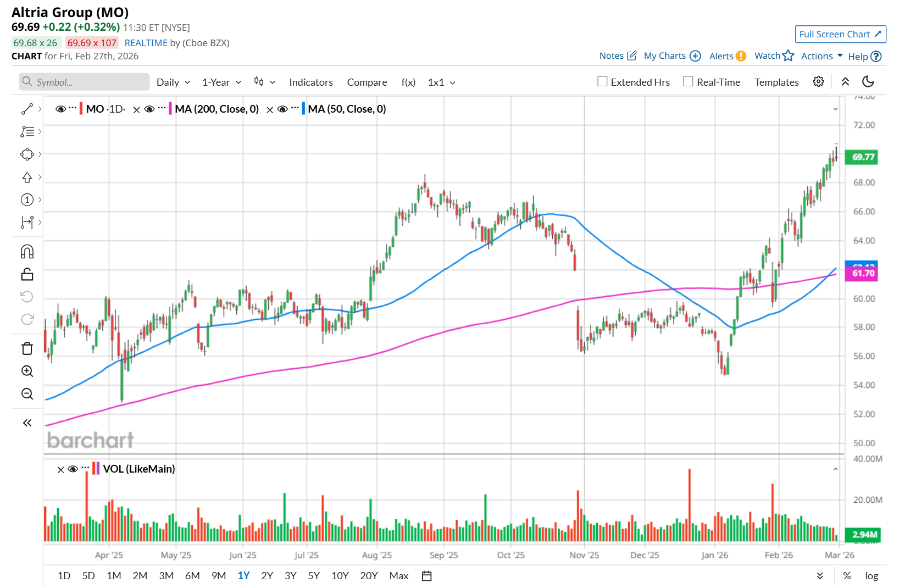This screenshot has height=588, width=916.
Task: Open the Indicators menu
Action: [x=311, y=82]
